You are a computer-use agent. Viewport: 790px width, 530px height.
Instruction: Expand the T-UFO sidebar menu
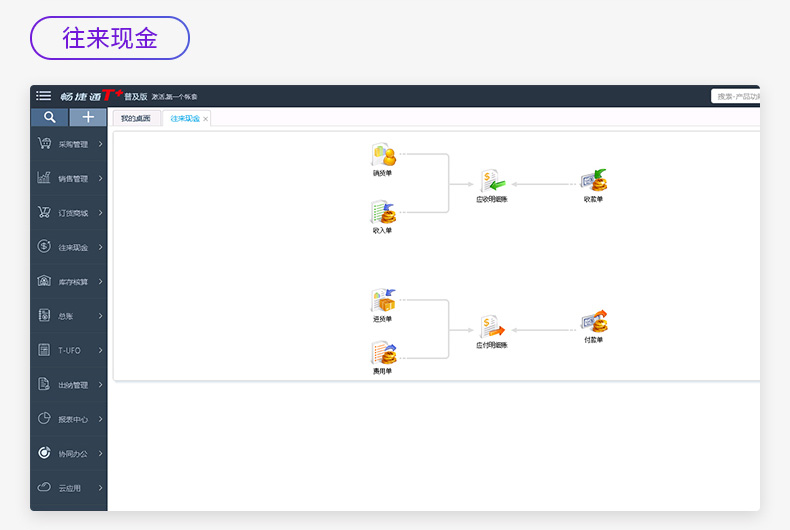pos(69,350)
